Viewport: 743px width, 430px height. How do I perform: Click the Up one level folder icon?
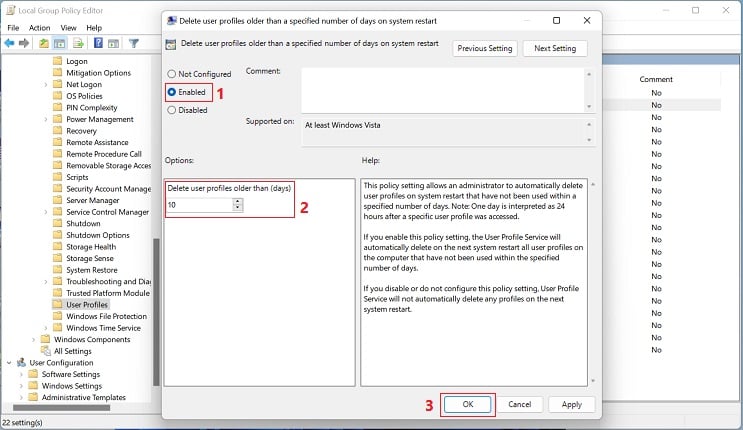pyautogui.click(x=44, y=43)
